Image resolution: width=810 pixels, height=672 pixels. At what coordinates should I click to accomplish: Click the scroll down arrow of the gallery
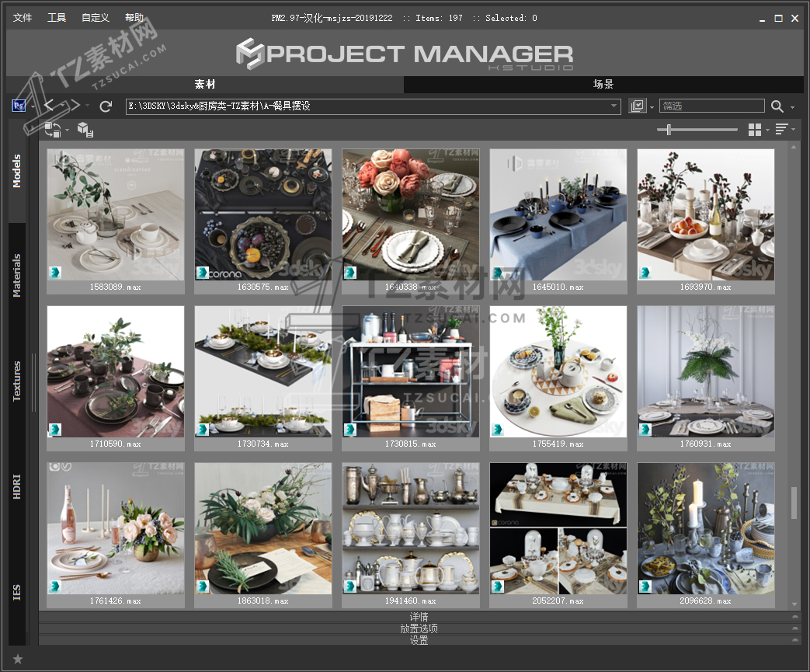coord(794,604)
